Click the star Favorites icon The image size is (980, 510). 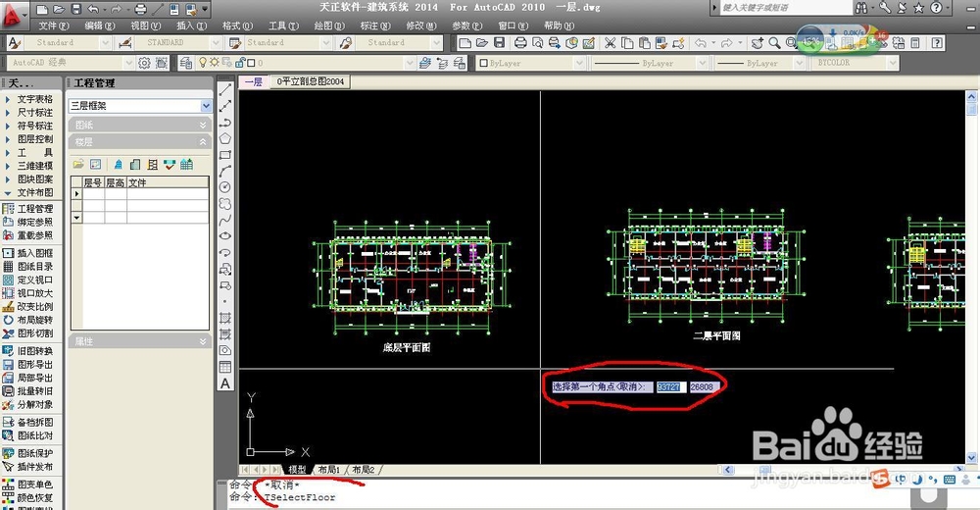pyautogui.click(x=918, y=8)
